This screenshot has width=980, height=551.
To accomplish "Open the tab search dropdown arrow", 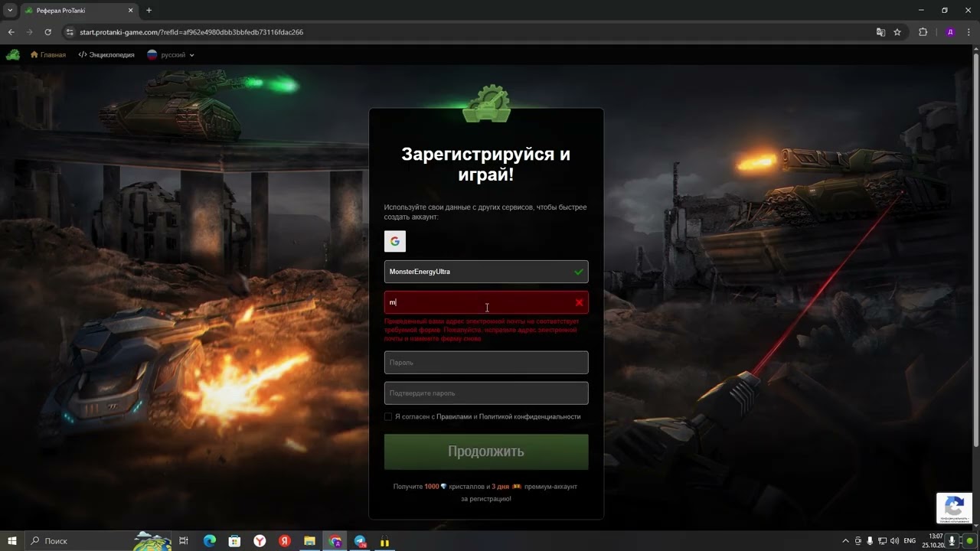I will point(10,11).
